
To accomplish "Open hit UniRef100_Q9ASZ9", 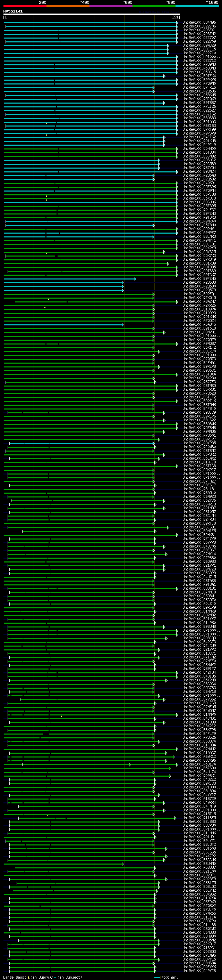I will coord(199,45).
